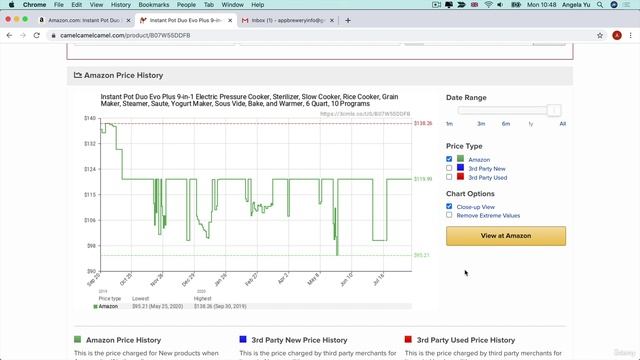The height and width of the screenshot is (360, 640).
Task: Click the Amazon Price History section heading
Action: pyautogui.click(x=124, y=76)
